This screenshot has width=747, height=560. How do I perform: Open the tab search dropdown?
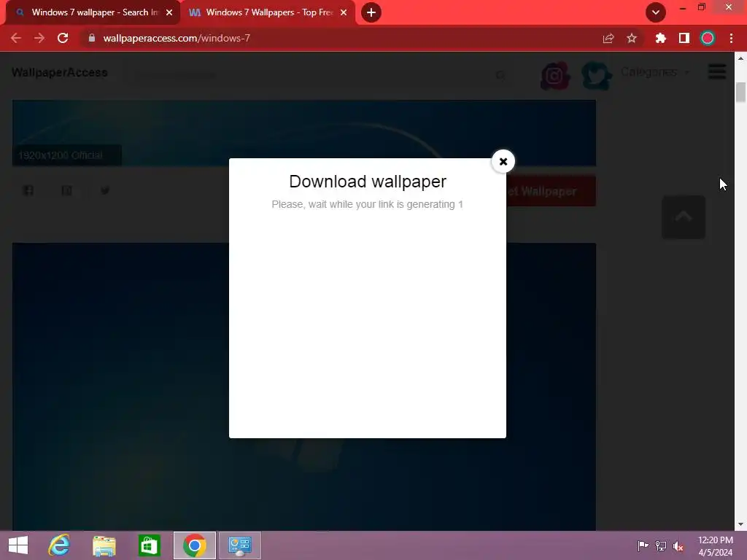click(x=656, y=12)
